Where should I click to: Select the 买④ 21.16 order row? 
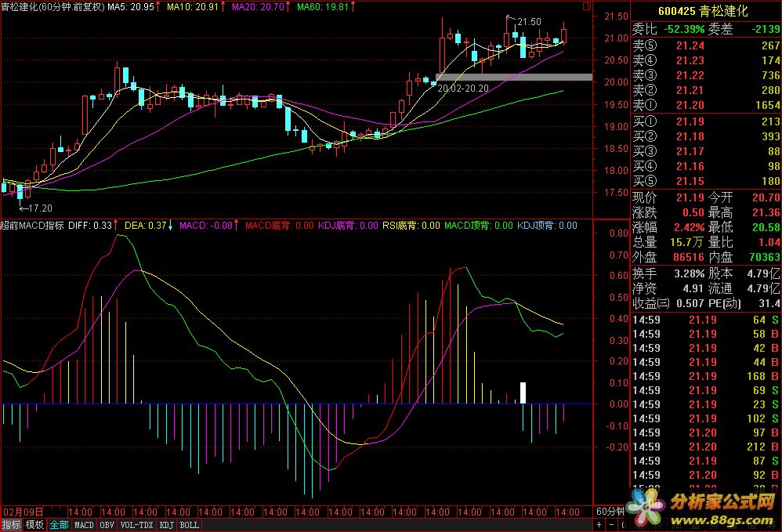pos(706,166)
